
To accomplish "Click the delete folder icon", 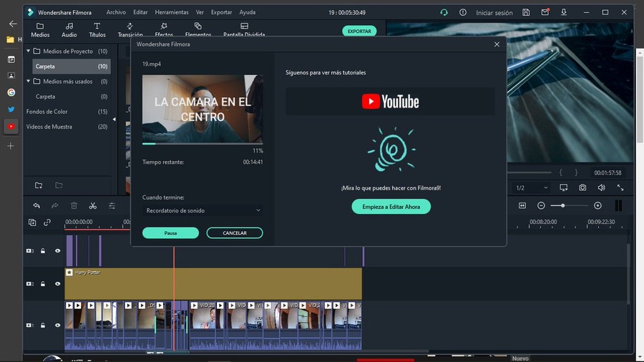I will (59, 185).
